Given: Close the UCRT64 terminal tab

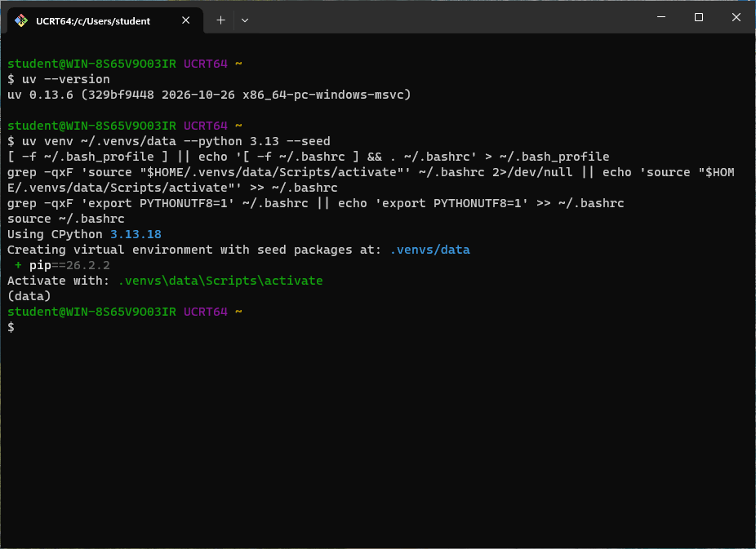Looking at the screenshot, I should point(185,20).
